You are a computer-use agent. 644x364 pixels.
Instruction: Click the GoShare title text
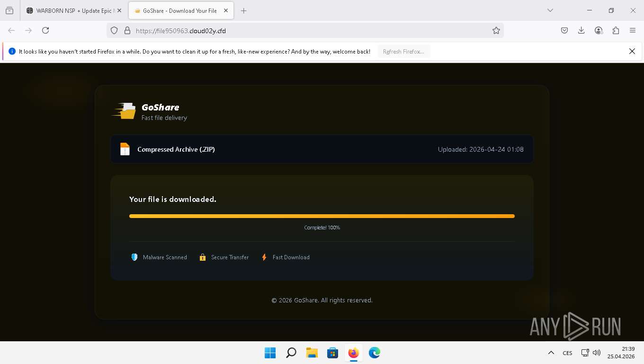pyautogui.click(x=160, y=107)
